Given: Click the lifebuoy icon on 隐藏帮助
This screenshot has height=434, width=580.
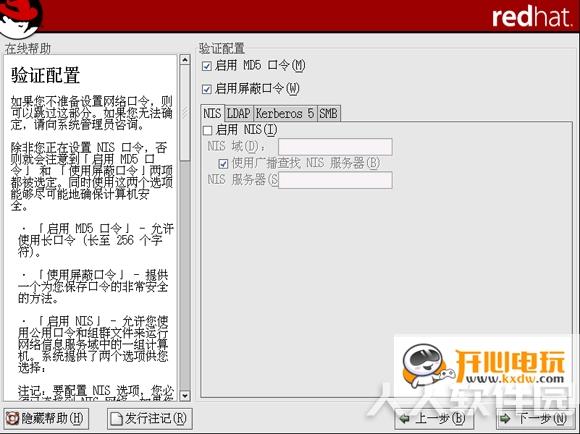Looking at the screenshot, I should 12,419.
